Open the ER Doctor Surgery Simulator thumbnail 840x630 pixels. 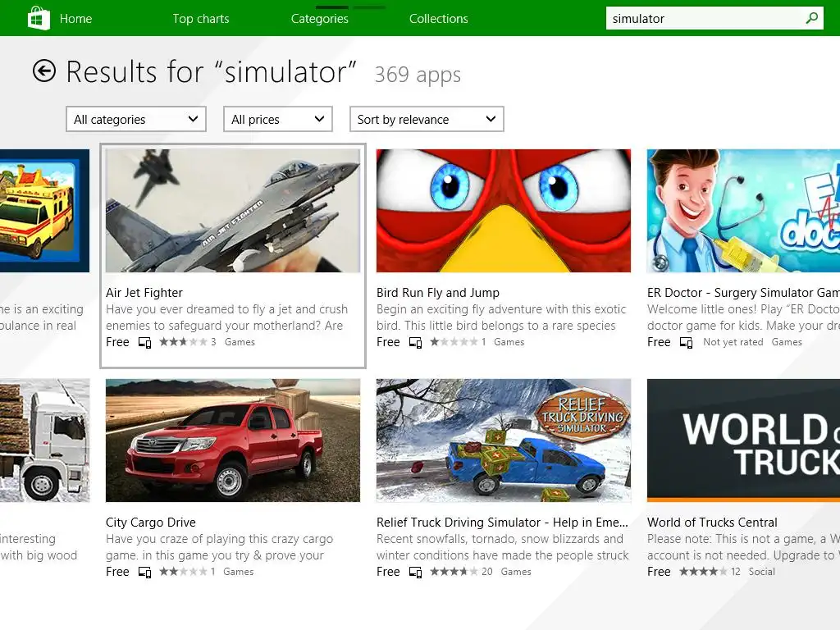click(x=743, y=211)
